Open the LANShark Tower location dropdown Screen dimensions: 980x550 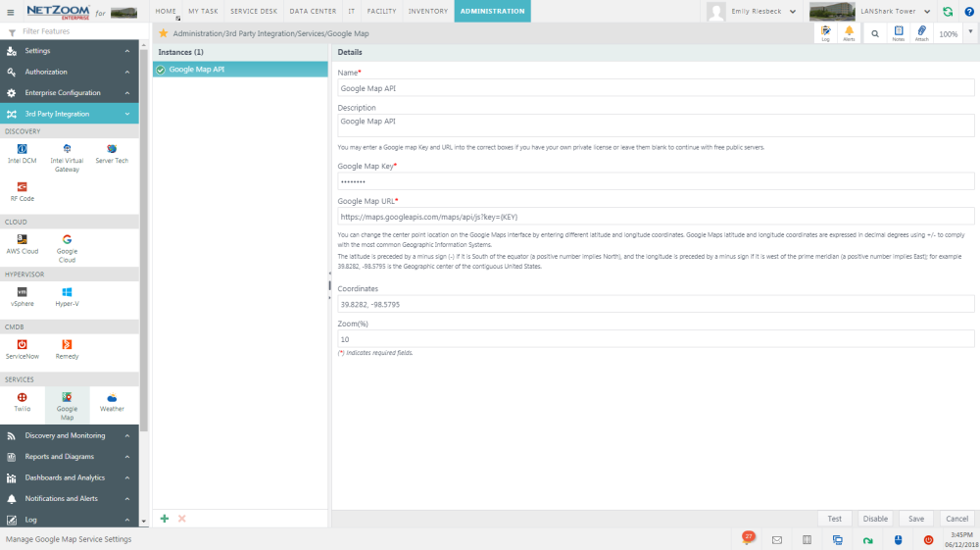(927, 12)
